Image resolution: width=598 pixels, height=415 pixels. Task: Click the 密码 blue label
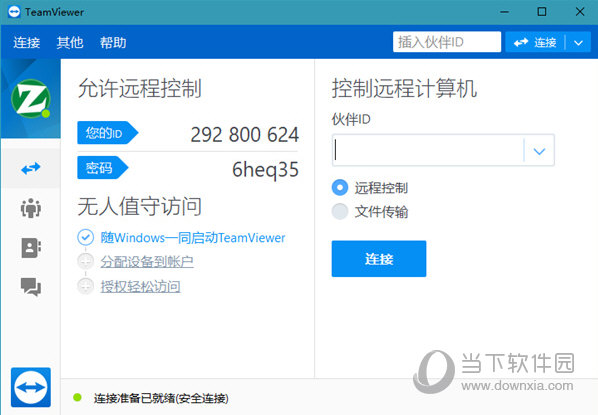coord(103,167)
